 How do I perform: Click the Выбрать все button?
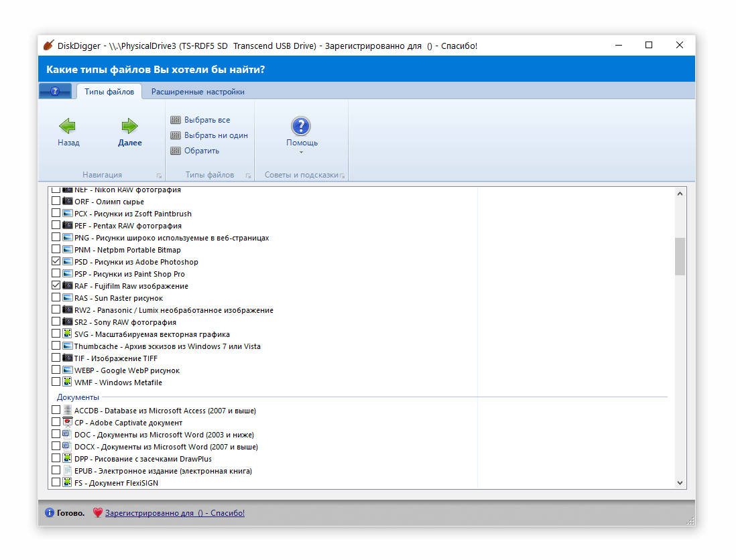click(x=200, y=120)
